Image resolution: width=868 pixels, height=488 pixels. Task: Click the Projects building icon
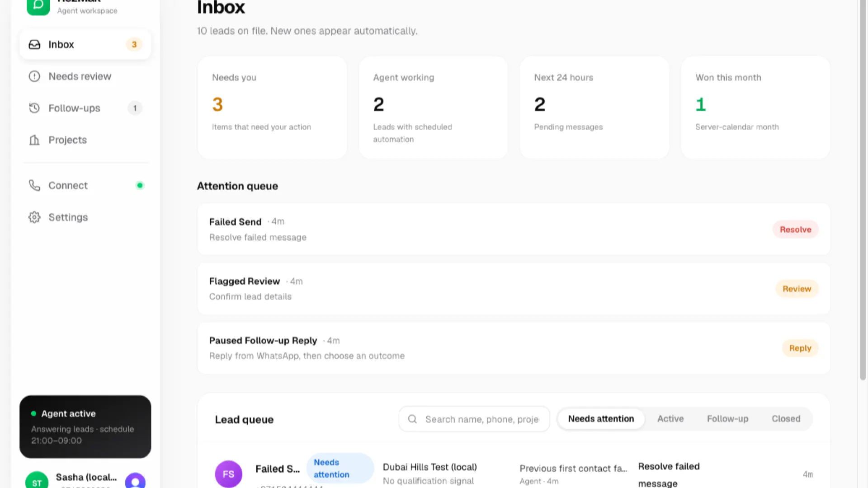pyautogui.click(x=34, y=140)
